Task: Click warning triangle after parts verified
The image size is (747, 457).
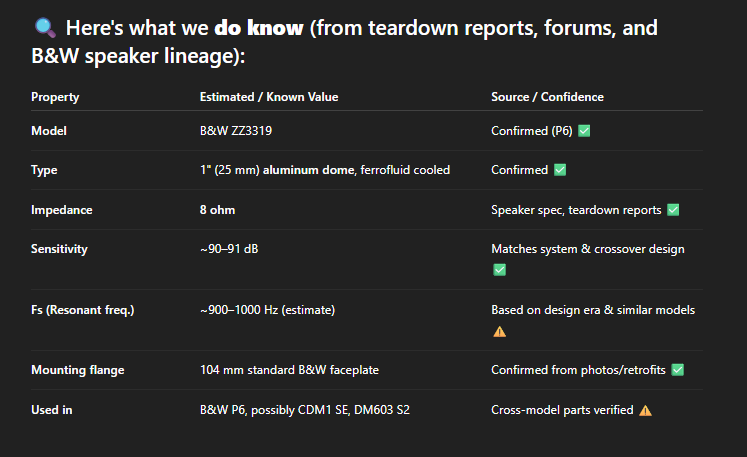Action: pyautogui.click(x=646, y=410)
